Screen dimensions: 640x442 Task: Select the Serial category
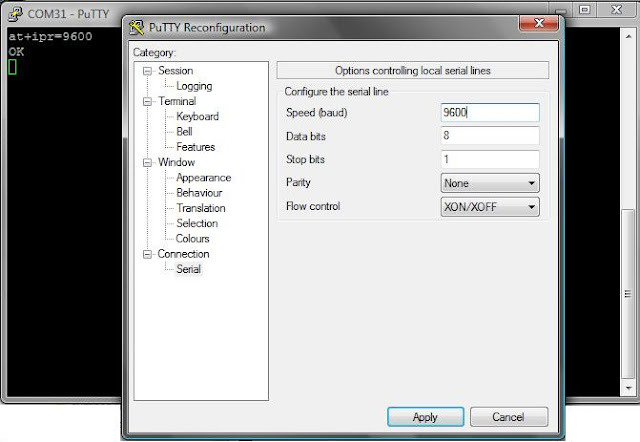(189, 269)
